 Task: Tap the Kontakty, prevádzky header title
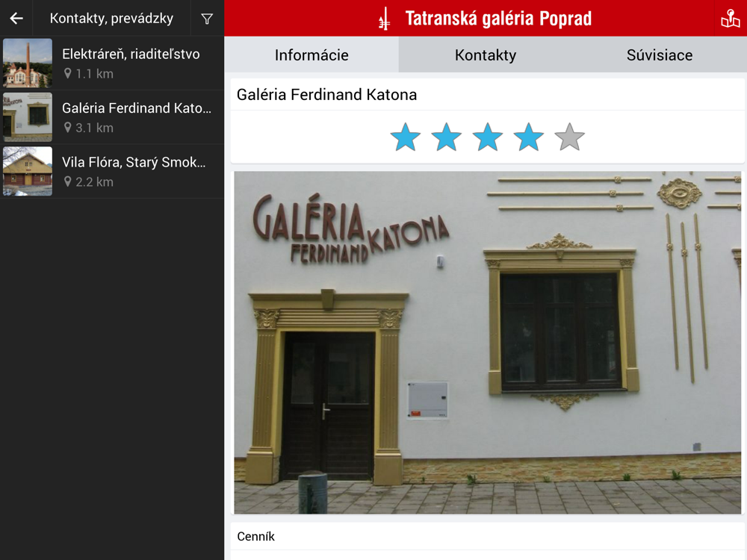pos(111,18)
